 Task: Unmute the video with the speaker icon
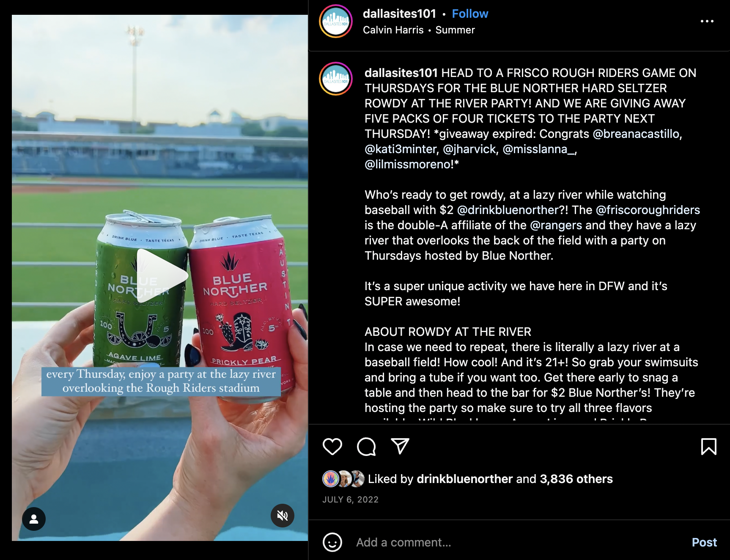(283, 516)
